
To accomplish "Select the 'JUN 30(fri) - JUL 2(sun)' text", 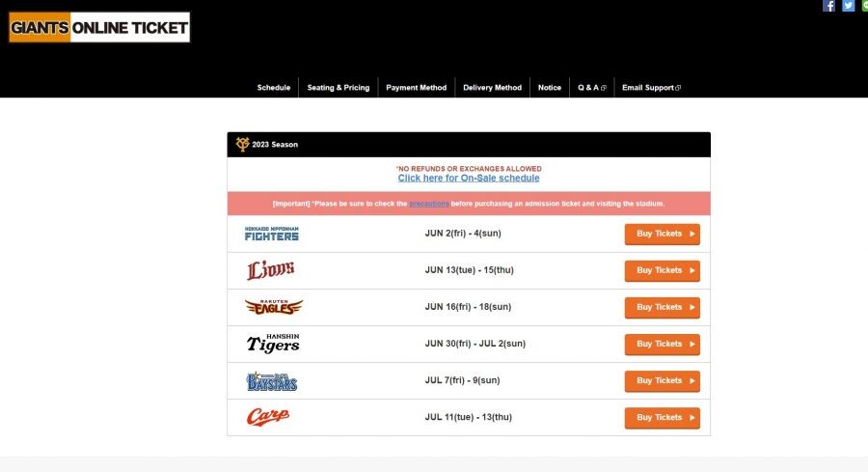I will 475,344.
